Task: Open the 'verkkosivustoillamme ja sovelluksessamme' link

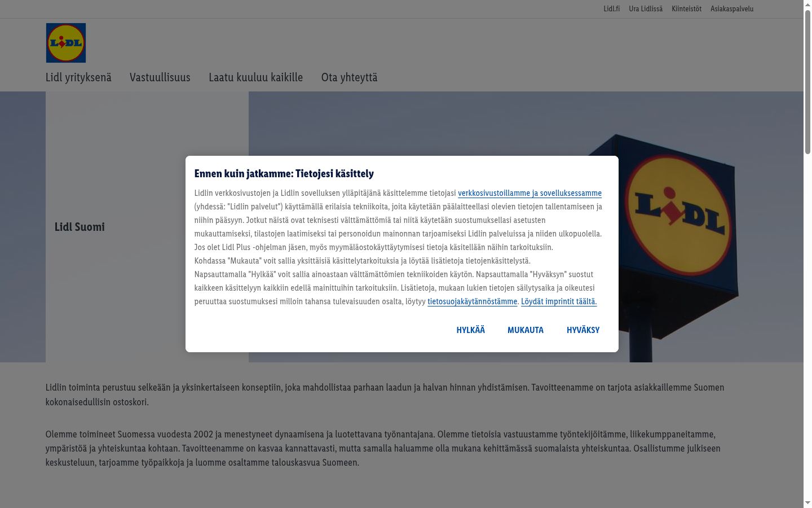Action: click(529, 193)
